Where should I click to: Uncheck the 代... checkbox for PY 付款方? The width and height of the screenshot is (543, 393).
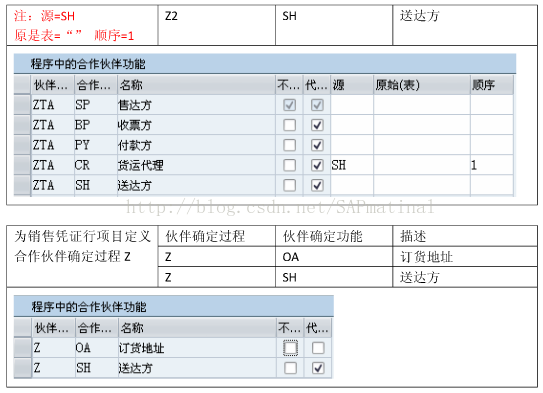pyautogui.click(x=317, y=145)
